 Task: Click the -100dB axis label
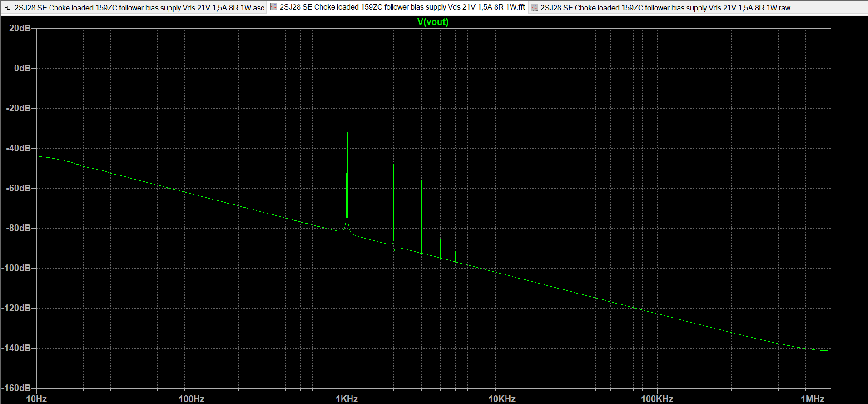[16, 268]
